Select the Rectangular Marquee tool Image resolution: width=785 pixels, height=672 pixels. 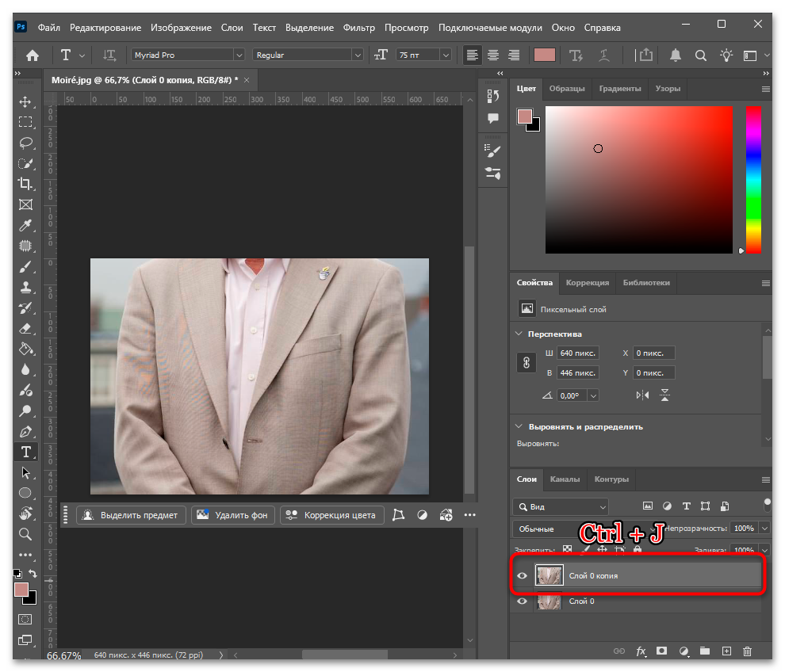click(x=25, y=122)
